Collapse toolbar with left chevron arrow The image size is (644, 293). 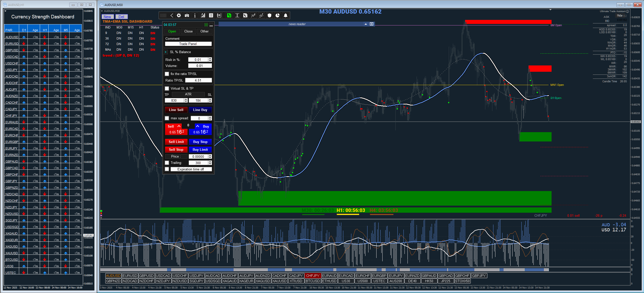coord(172,16)
